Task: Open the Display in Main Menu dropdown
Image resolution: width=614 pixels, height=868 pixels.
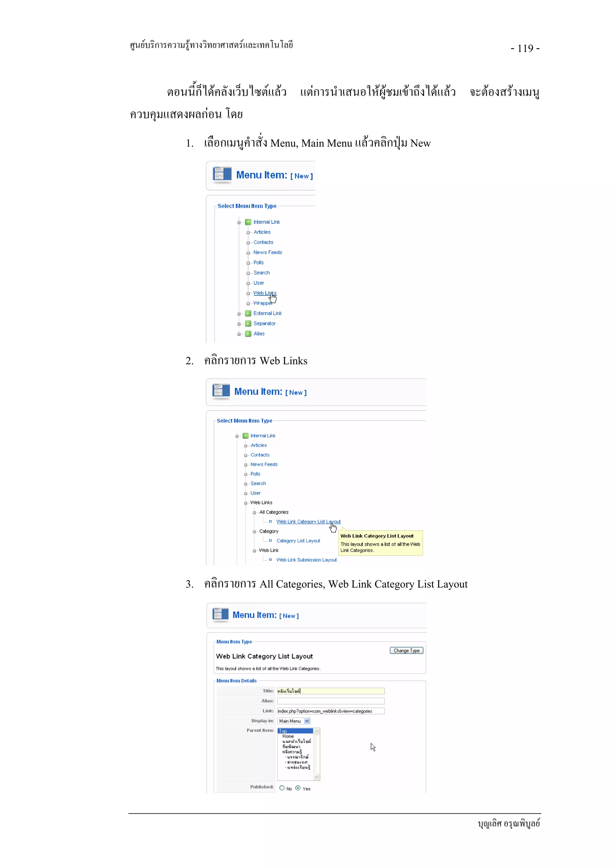Action: click(307, 721)
